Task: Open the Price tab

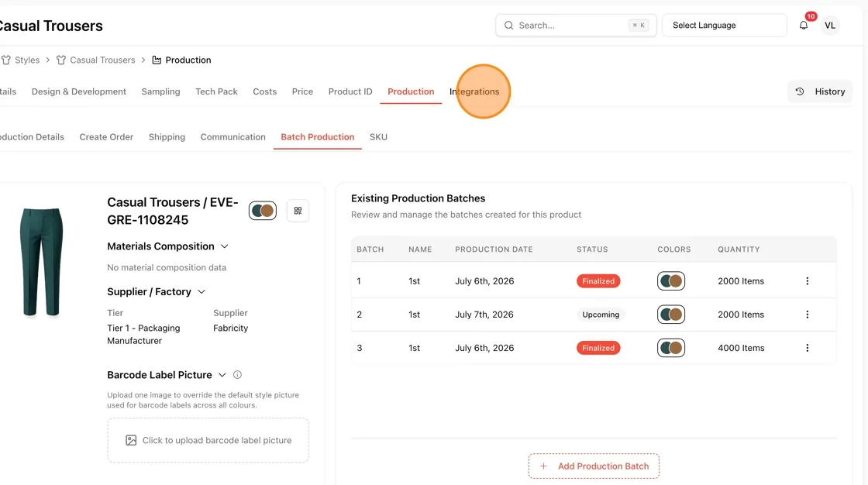Action: click(x=302, y=92)
